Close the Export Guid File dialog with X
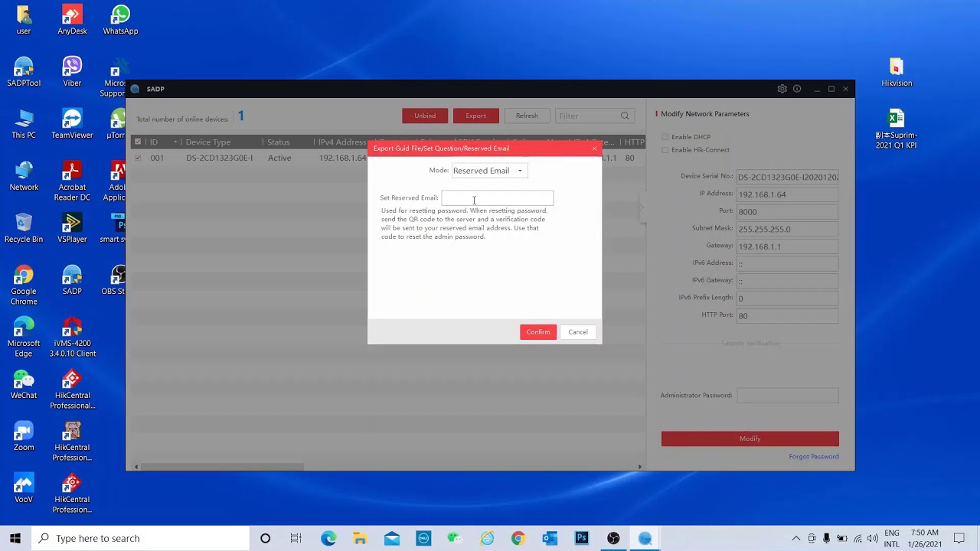The height and width of the screenshot is (551, 980). [x=594, y=148]
